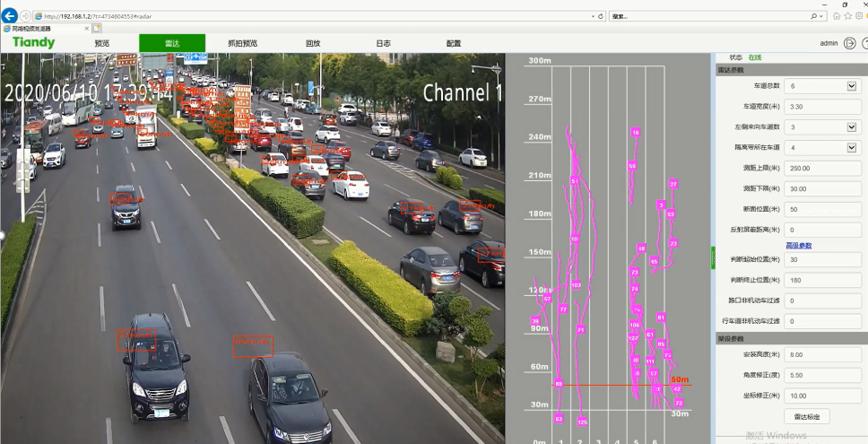Go to the 配置 tab

tap(454, 43)
